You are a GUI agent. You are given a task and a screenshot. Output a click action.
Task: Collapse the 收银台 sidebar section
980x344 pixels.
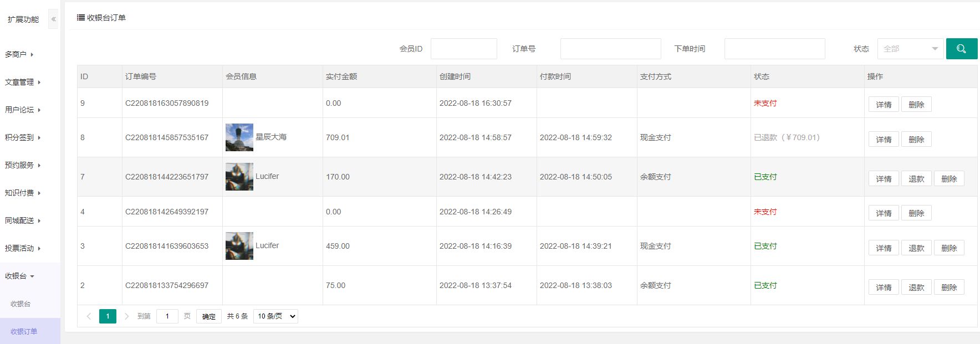(19, 276)
